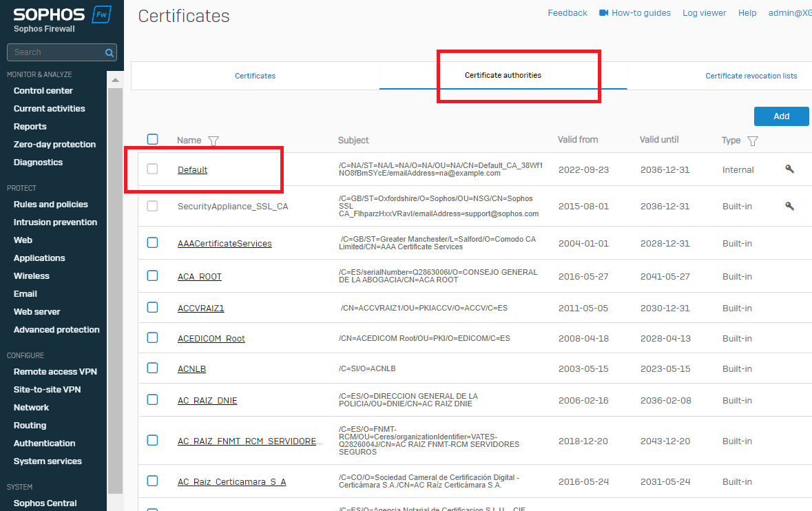The height and width of the screenshot is (511, 812).
Task: Tick the ACCVRAIZ1 row checkbox
Action: 152,308
